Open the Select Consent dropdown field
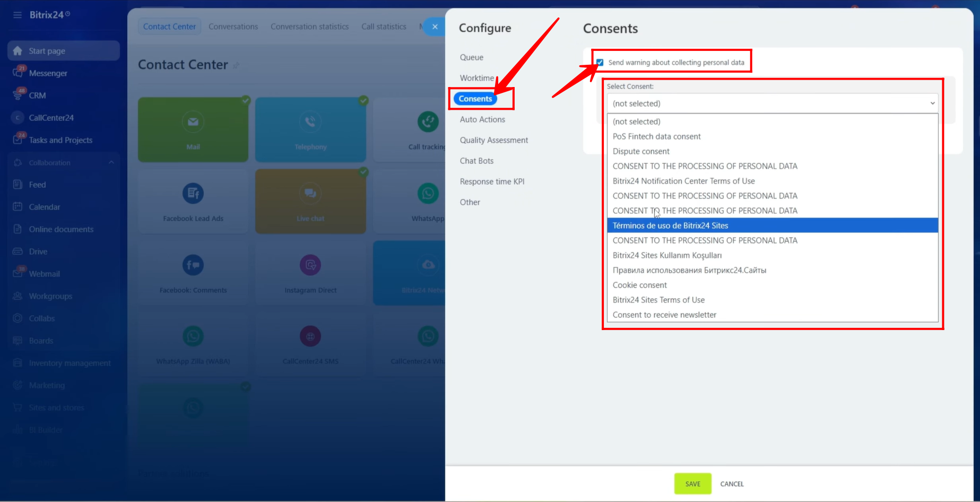Screen dimensions: 980x502 (x=772, y=103)
